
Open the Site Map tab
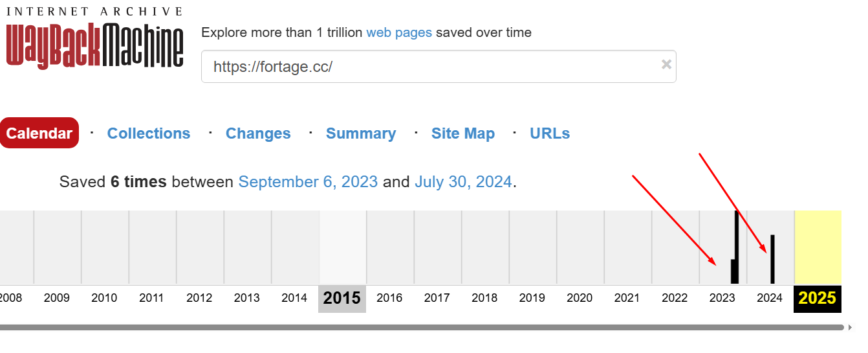pyautogui.click(x=463, y=133)
